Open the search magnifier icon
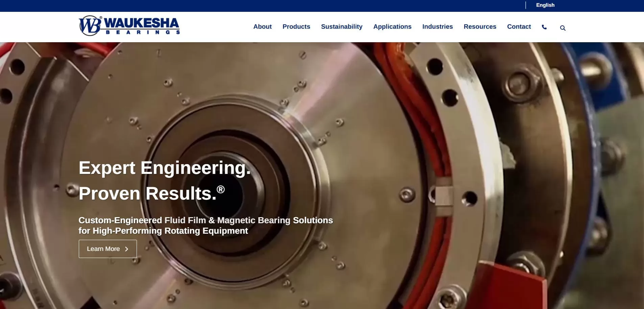The image size is (644, 309). coord(563,28)
